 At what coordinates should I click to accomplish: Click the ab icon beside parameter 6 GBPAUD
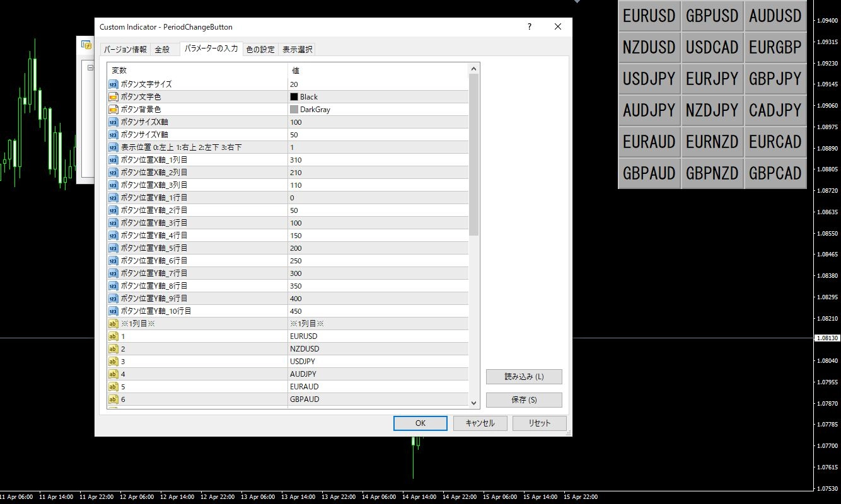click(113, 399)
